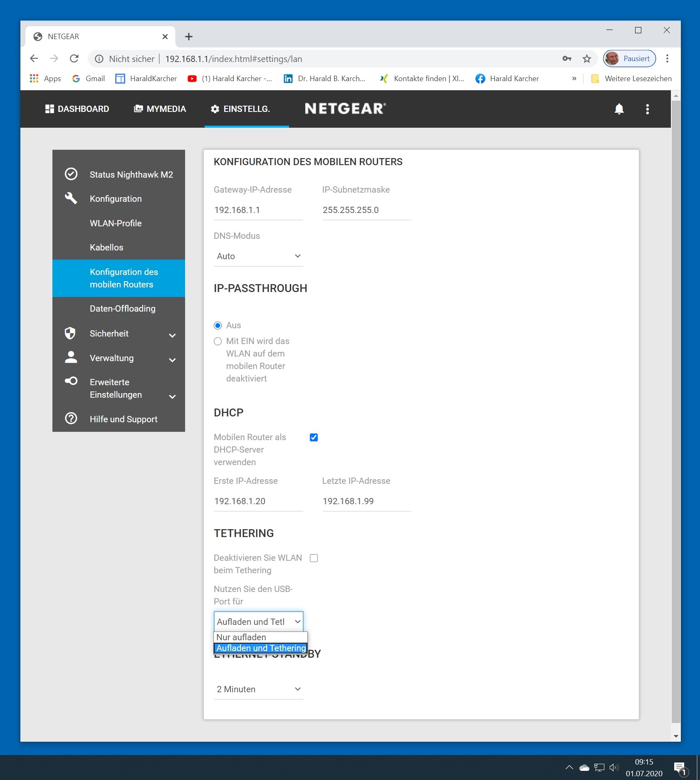Click the IP-Subnetzmaske field

coord(366,210)
